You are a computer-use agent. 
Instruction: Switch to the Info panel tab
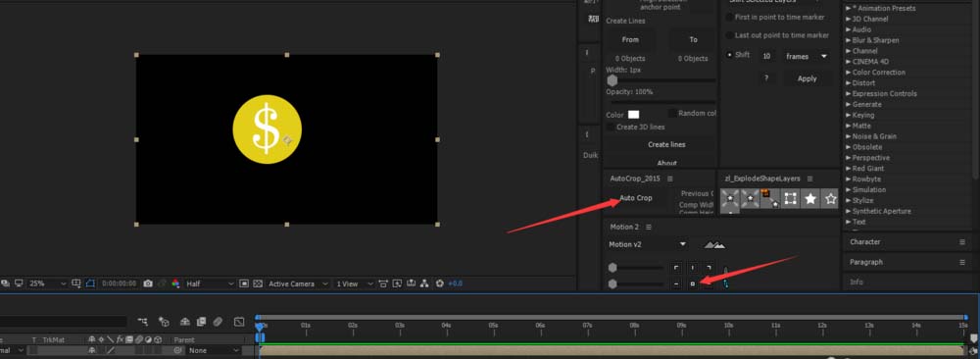pos(857,282)
